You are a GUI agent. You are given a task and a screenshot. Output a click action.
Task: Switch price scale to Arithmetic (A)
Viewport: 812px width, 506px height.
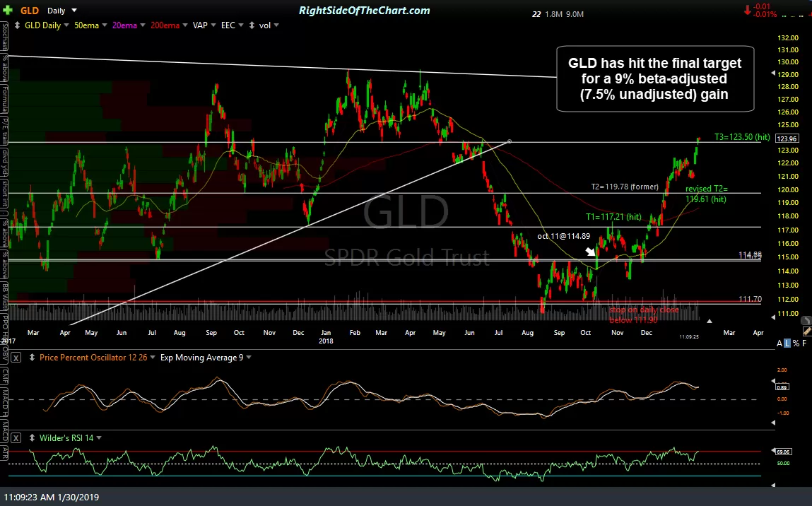pyautogui.click(x=779, y=343)
